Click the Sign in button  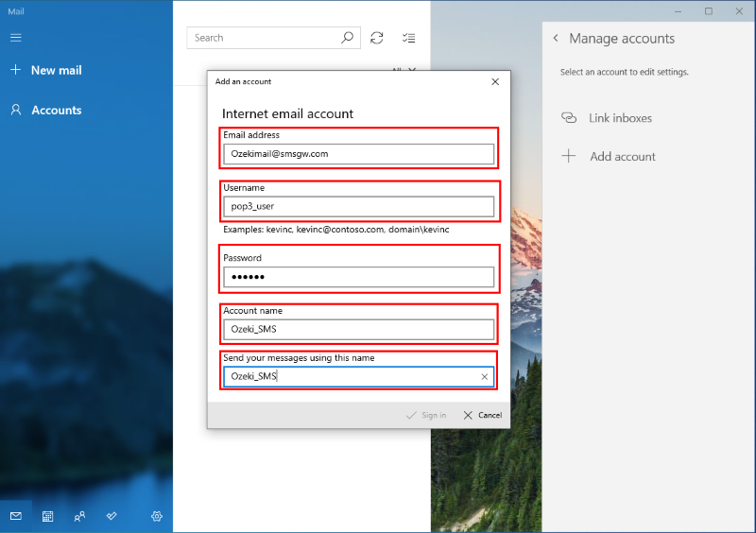[426, 415]
